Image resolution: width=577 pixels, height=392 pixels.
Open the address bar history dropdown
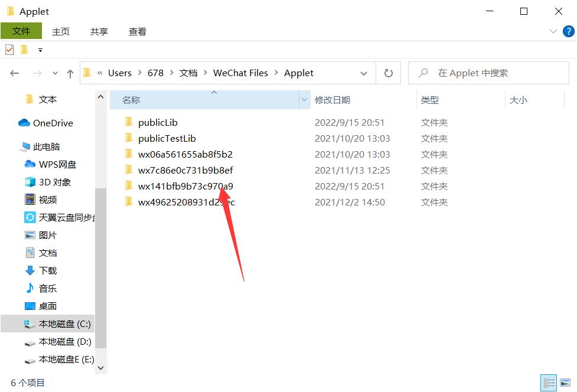coord(364,73)
